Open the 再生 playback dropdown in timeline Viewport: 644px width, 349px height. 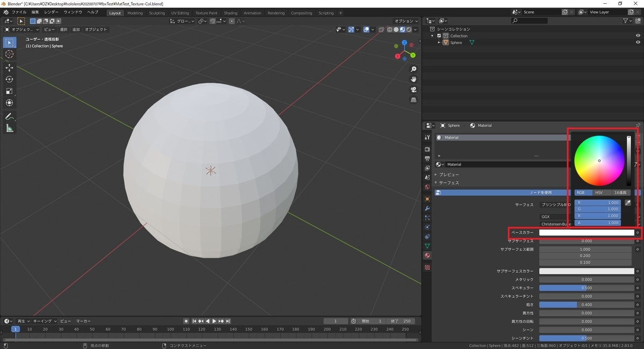click(23, 321)
